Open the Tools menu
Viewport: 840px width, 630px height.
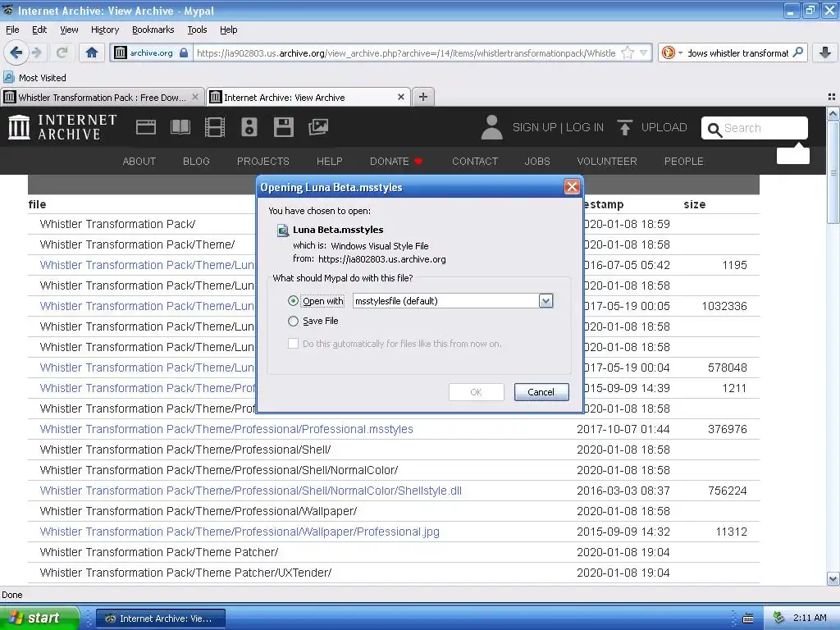197,30
